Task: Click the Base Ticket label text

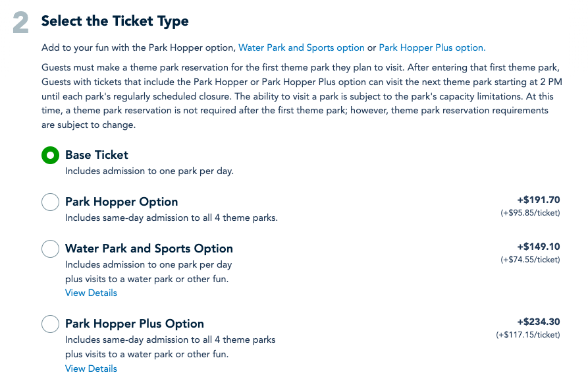Action: pos(97,155)
